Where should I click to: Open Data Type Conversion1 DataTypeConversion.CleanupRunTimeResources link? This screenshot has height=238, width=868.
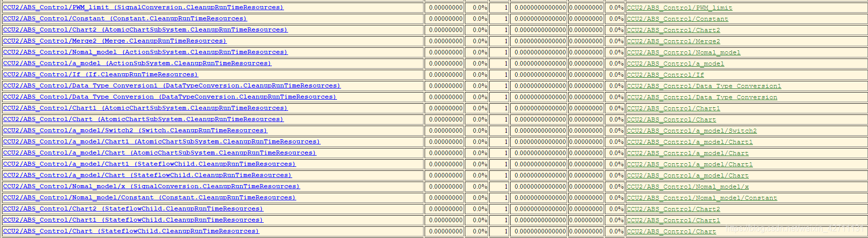[172, 86]
